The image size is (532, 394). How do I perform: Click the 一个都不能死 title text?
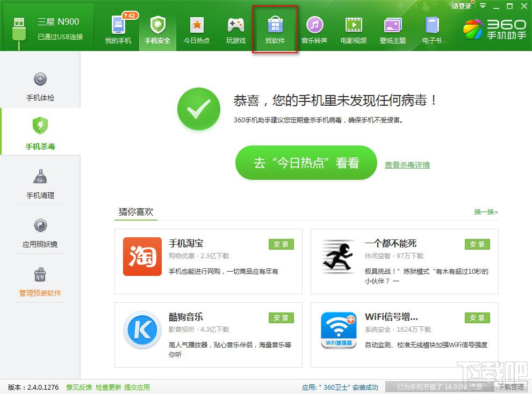coord(391,243)
